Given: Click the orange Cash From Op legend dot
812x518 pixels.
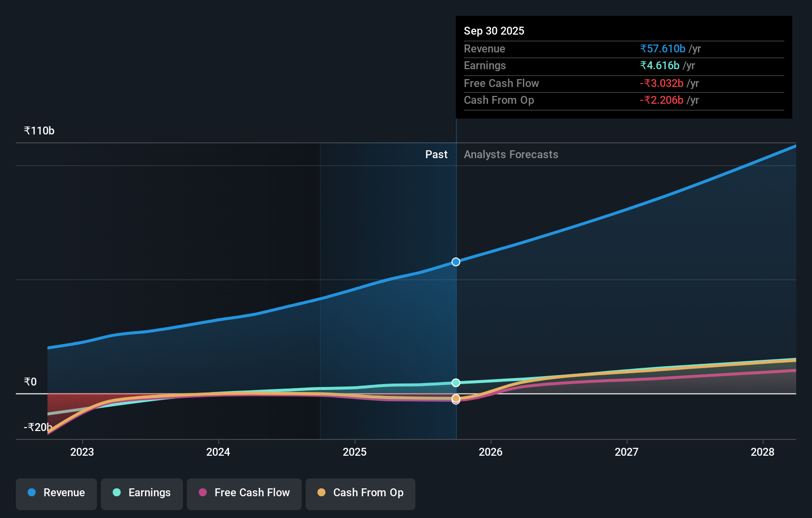Looking at the screenshot, I should pos(321,493).
